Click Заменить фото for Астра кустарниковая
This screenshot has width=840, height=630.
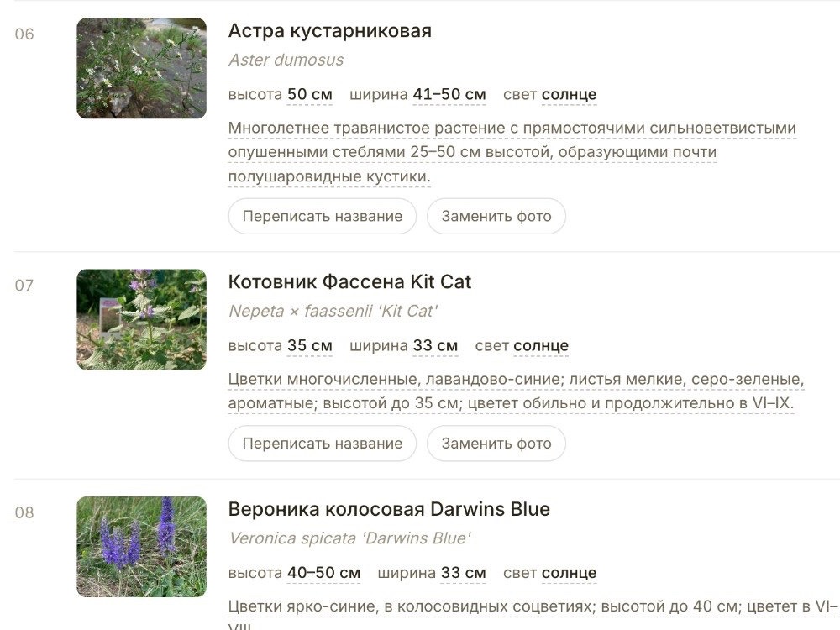tap(496, 216)
